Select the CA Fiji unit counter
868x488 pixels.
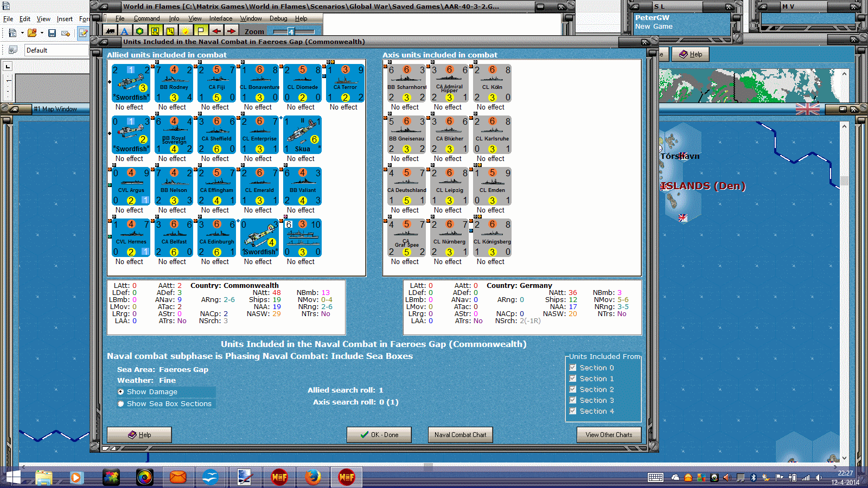217,84
